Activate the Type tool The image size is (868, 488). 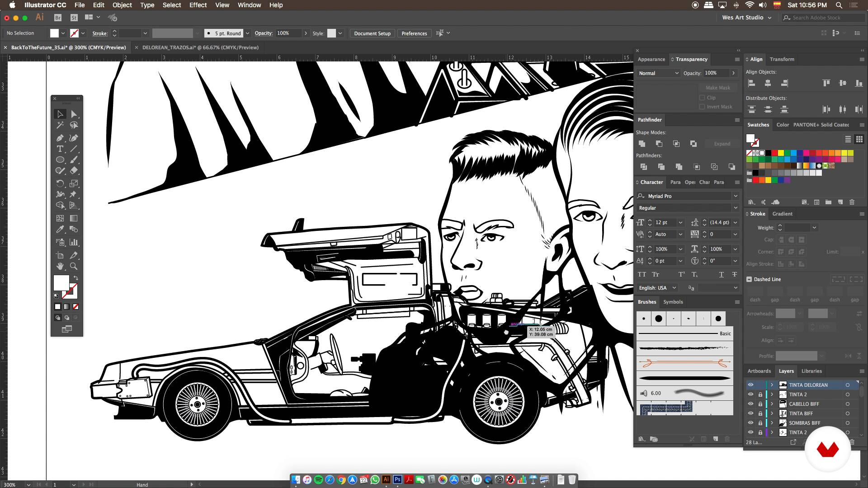[60, 149]
